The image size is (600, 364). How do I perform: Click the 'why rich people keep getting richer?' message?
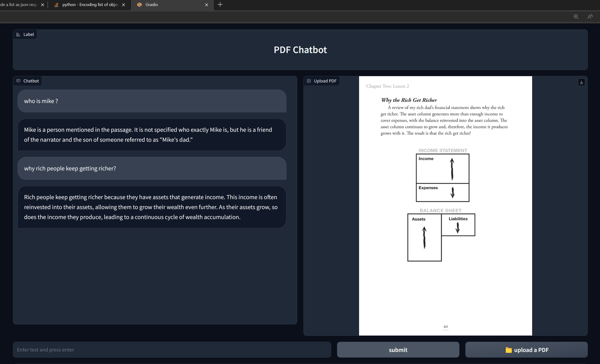(152, 168)
